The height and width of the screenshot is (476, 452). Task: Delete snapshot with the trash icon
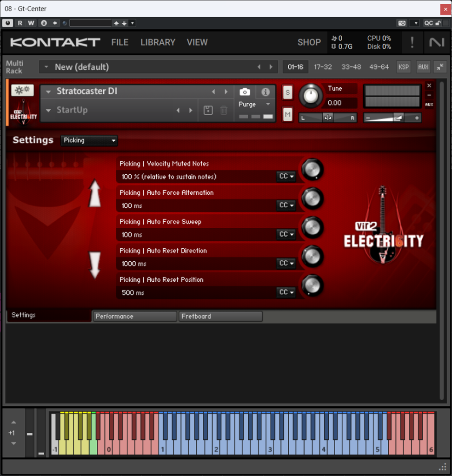click(x=224, y=110)
